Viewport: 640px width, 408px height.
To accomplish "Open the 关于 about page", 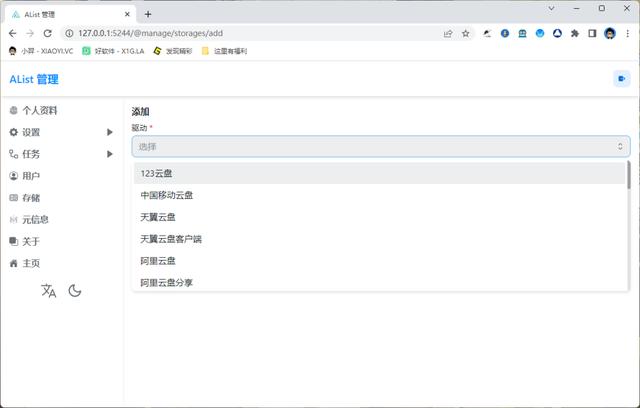I will click(24, 242).
